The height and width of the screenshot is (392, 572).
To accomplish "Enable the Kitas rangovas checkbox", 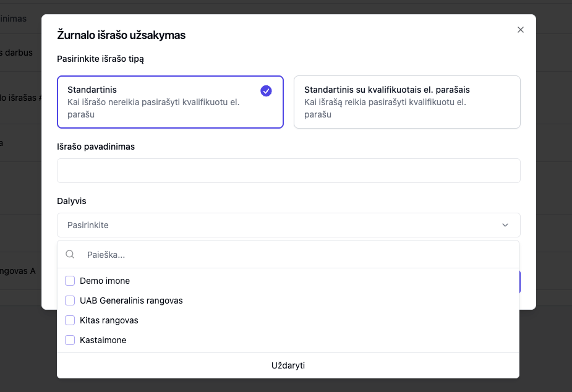I will (x=70, y=320).
